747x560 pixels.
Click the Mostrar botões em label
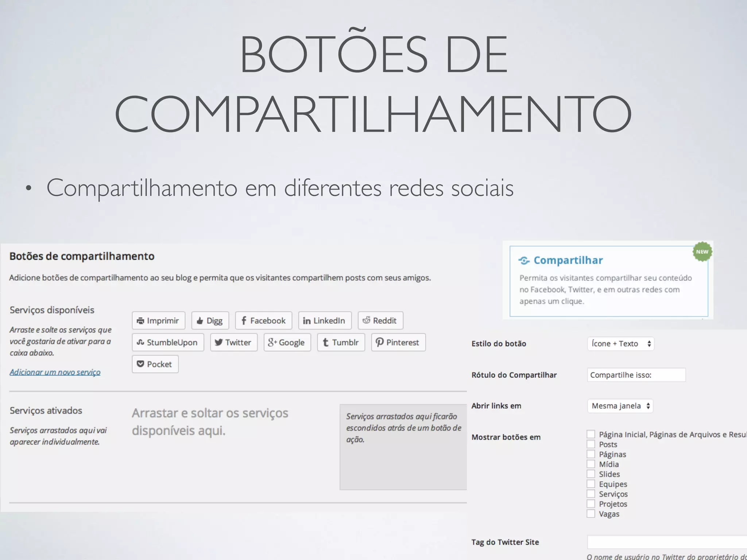[x=506, y=437]
